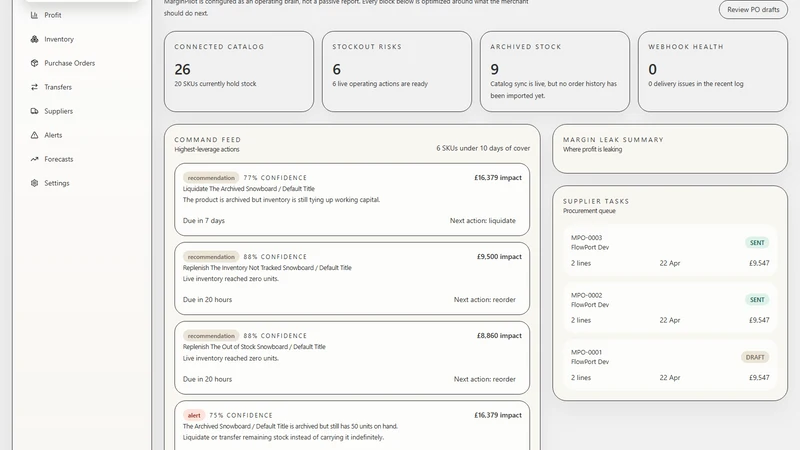800x450 pixels.
Task: Click the Command Feed heading
Action: tap(208, 140)
